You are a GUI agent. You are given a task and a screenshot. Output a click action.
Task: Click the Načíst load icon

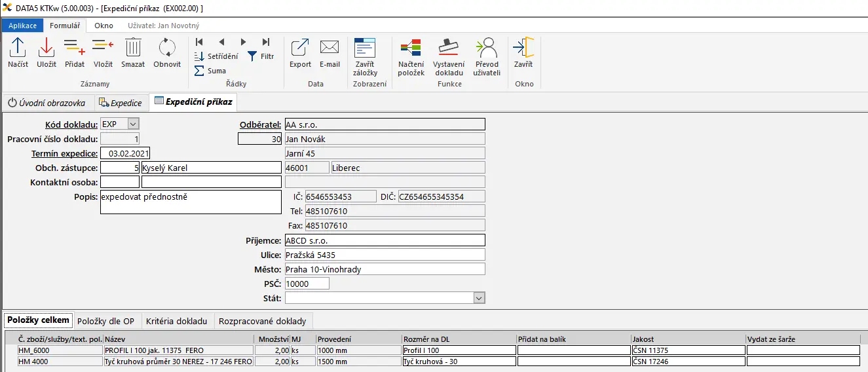point(18,52)
